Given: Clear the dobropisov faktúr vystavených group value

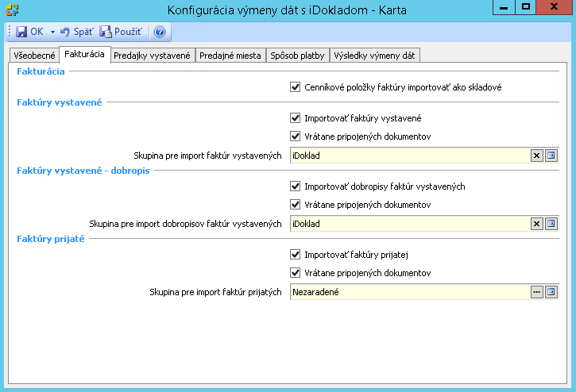Looking at the screenshot, I should click(x=537, y=224).
